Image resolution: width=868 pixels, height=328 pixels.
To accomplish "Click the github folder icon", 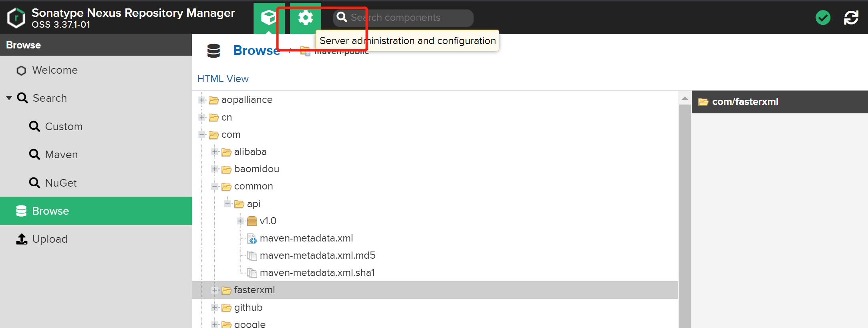I will 226,308.
